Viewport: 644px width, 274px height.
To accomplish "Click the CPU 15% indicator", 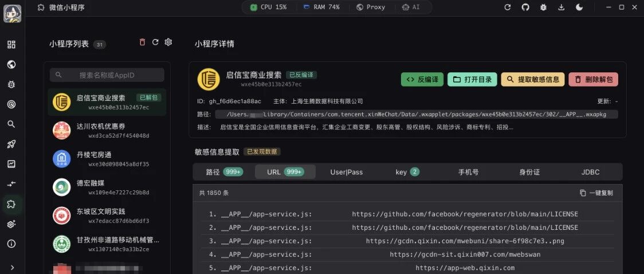I will coord(269,7).
